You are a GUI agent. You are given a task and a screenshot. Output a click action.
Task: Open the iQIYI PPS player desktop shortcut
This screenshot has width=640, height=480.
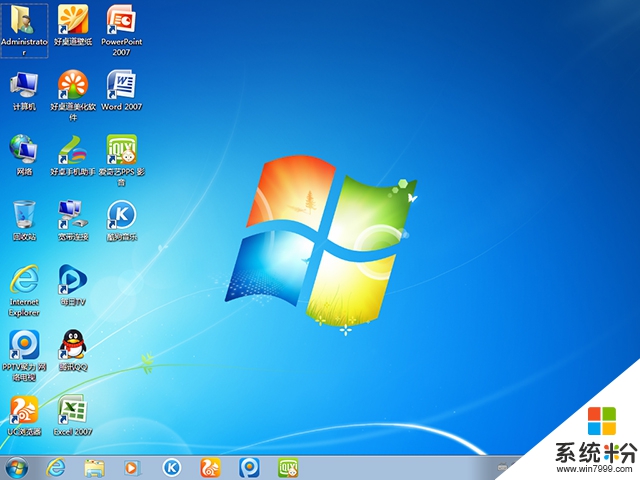pos(120,150)
